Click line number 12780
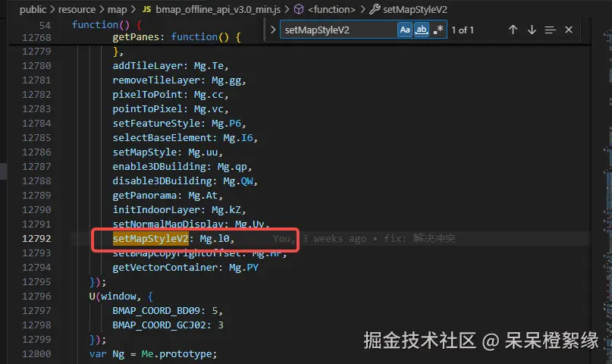 point(36,65)
